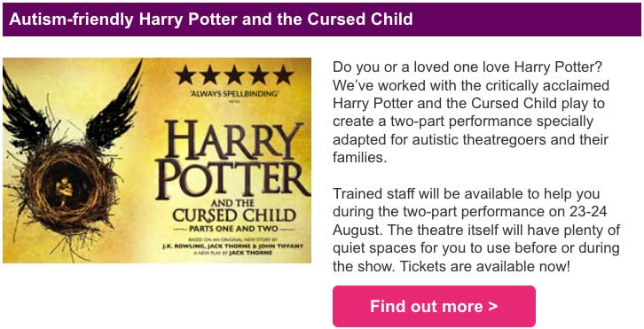Click the 'Always Spellbinding' quote on poster
This screenshot has height=329, width=644.
(233, 94)
